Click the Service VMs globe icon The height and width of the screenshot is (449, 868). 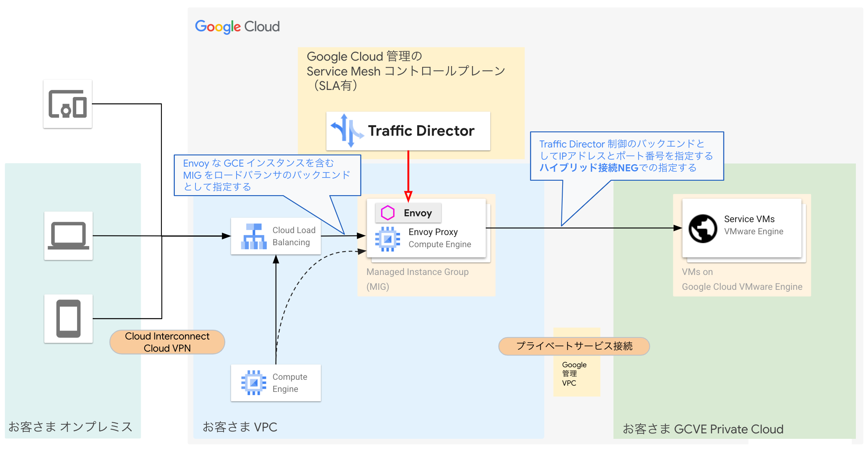(703, 228)
